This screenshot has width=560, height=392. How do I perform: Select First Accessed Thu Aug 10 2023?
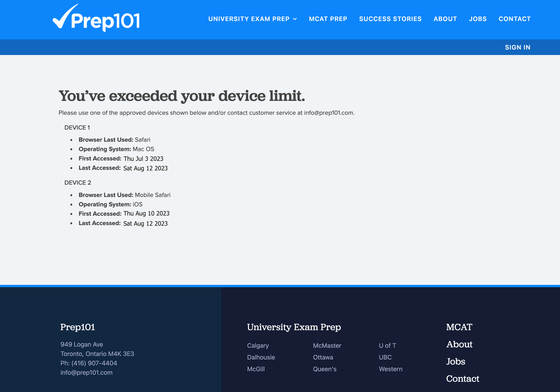coord(124,214)
